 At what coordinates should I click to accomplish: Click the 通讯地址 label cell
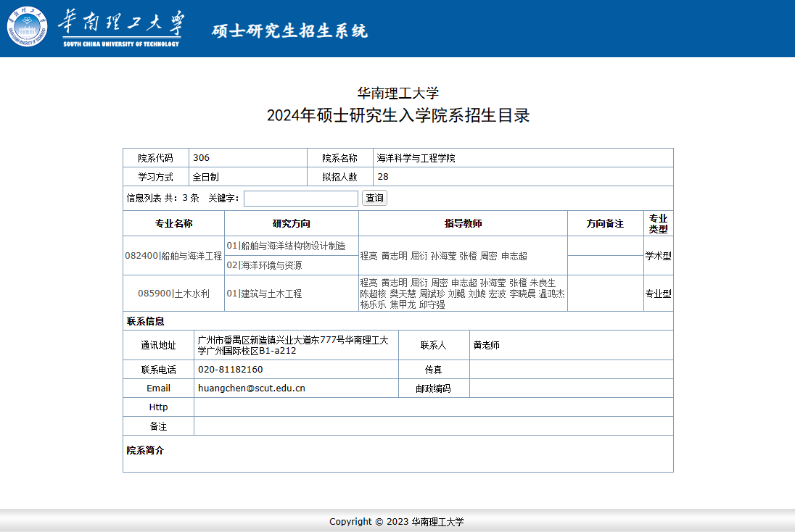(158, 345)
